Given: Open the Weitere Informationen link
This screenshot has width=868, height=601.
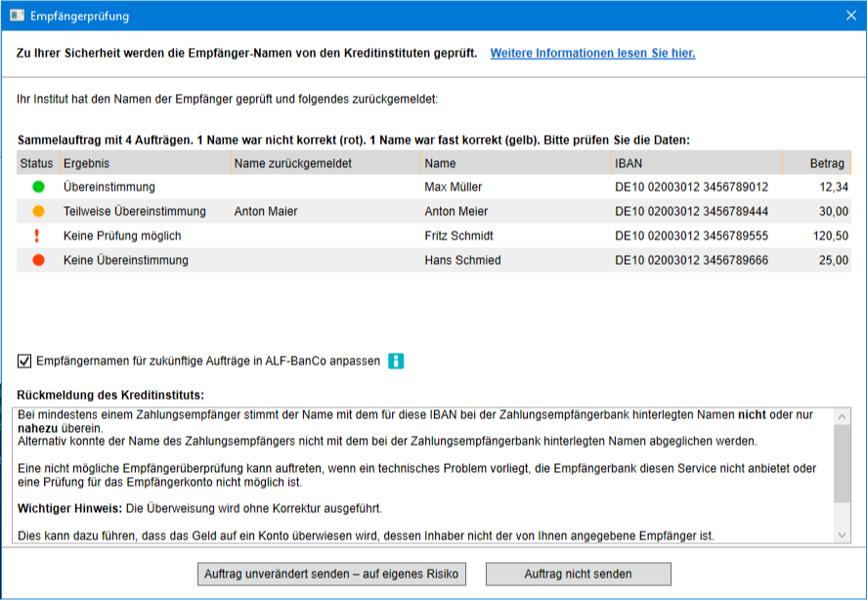Looking at the screenshot, I should tap(592, 53).
